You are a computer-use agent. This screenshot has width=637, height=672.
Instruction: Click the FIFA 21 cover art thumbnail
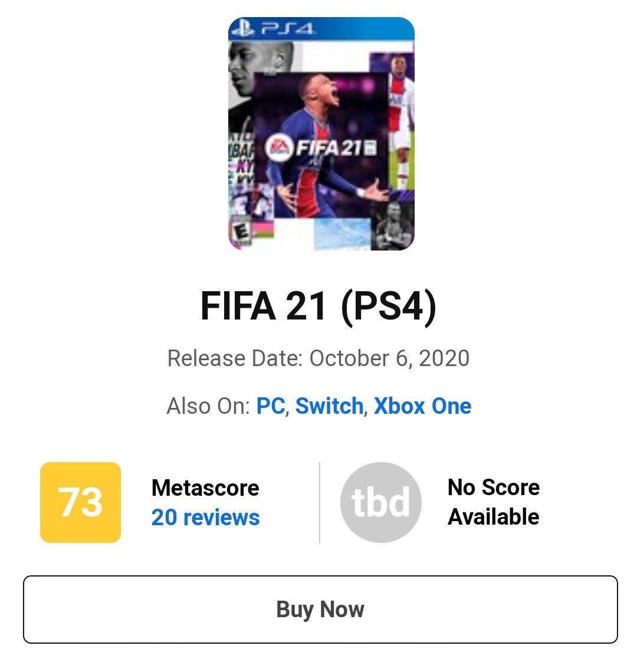pyautogui.click(x=321, y=134)
